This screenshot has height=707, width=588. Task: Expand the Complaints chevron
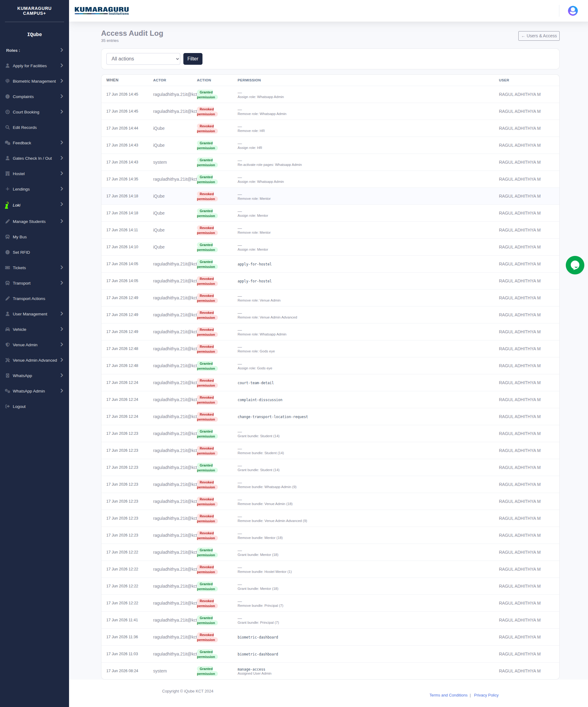[62, 97]
